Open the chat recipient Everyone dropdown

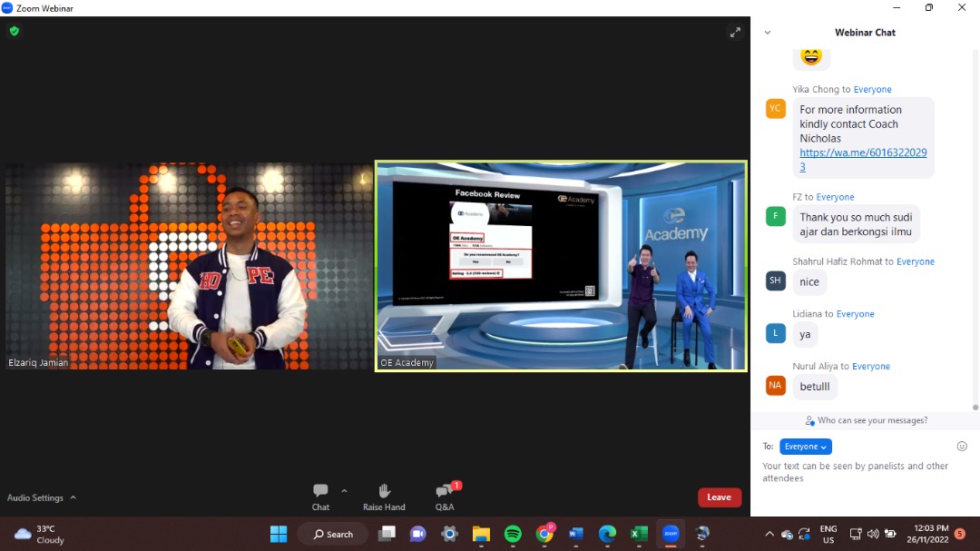click(805, 447)
